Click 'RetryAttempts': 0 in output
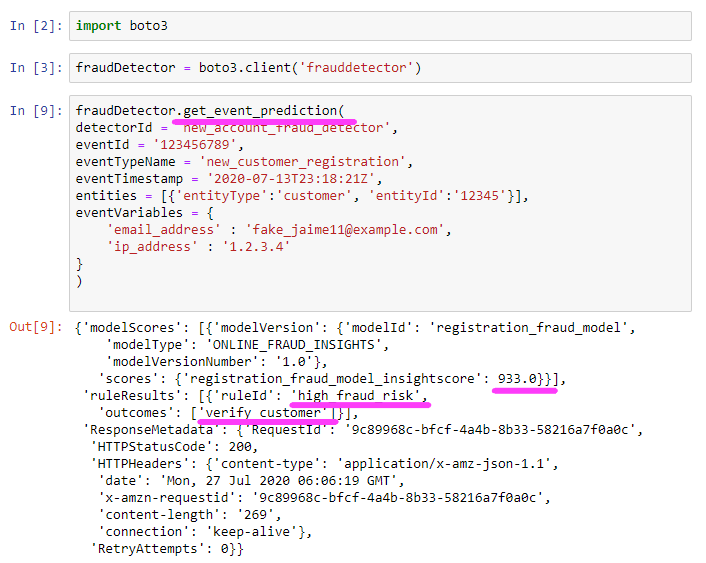This screenshot has height=563, width=706. pyautogui.click(x=167, y=549)
